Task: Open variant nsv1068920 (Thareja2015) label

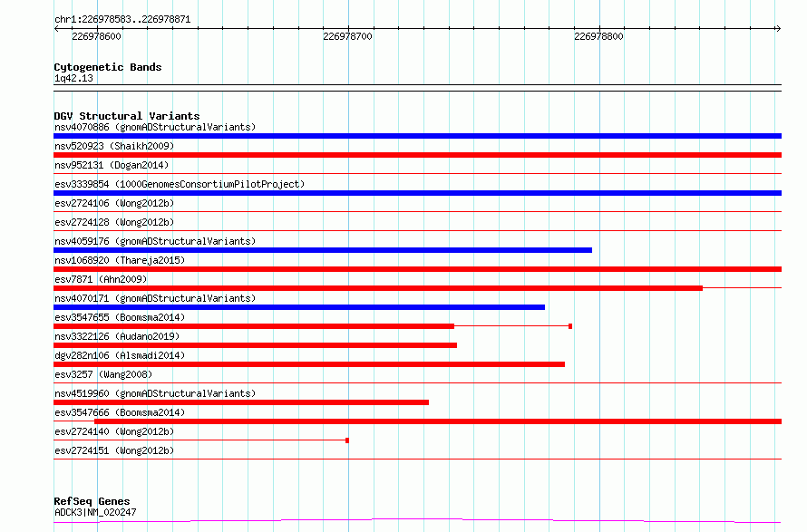Action: 120,260
